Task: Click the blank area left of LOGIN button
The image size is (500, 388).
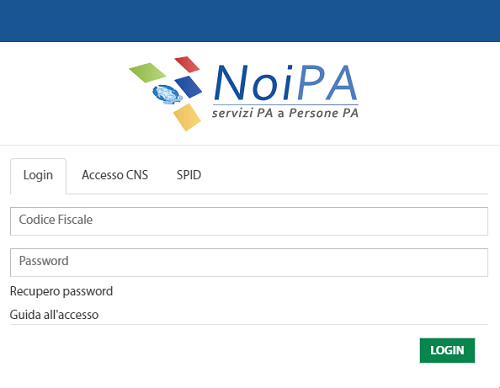Action: 213,350
